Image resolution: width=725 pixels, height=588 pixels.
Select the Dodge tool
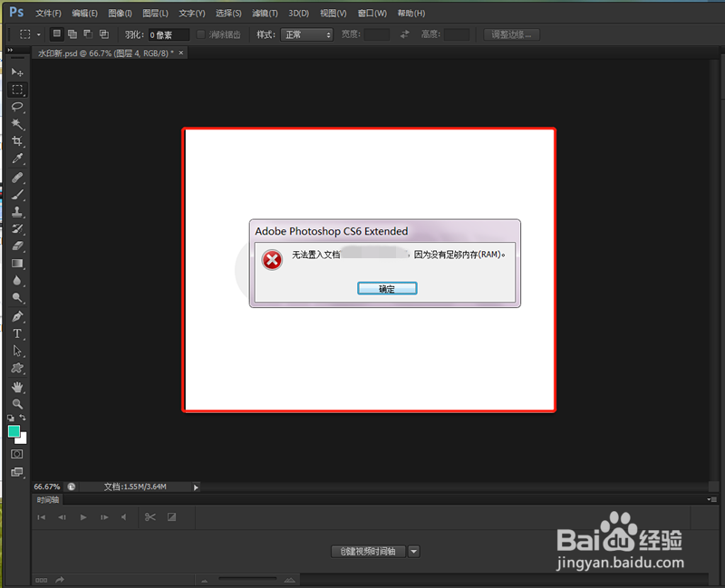(17, 298)
